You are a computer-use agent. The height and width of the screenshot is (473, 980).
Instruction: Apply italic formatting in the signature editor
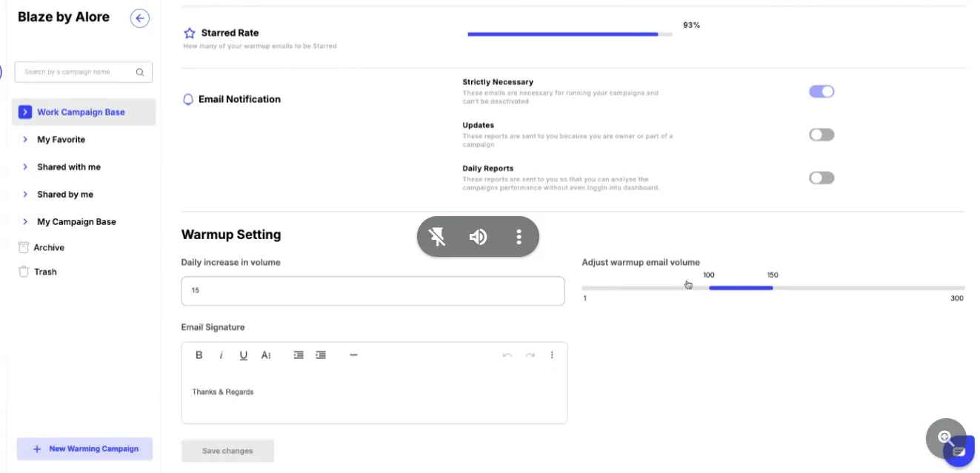tap(221, 355)
